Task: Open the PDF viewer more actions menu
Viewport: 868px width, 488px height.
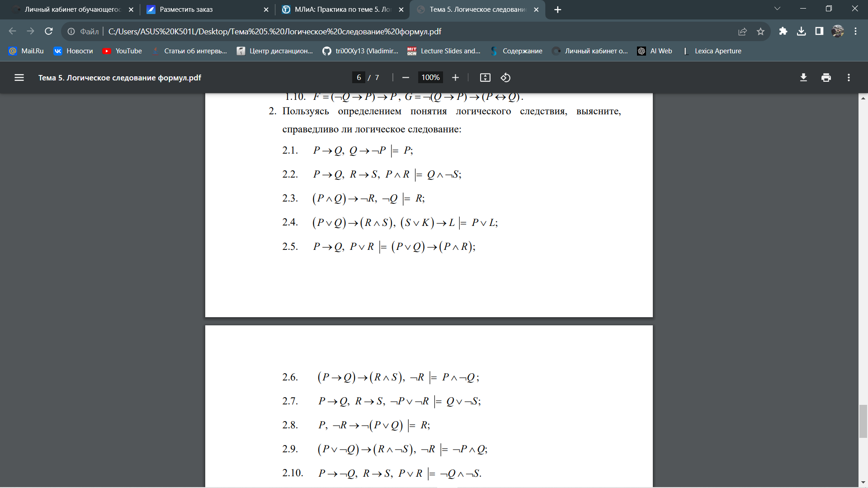Action: point(849,78)
